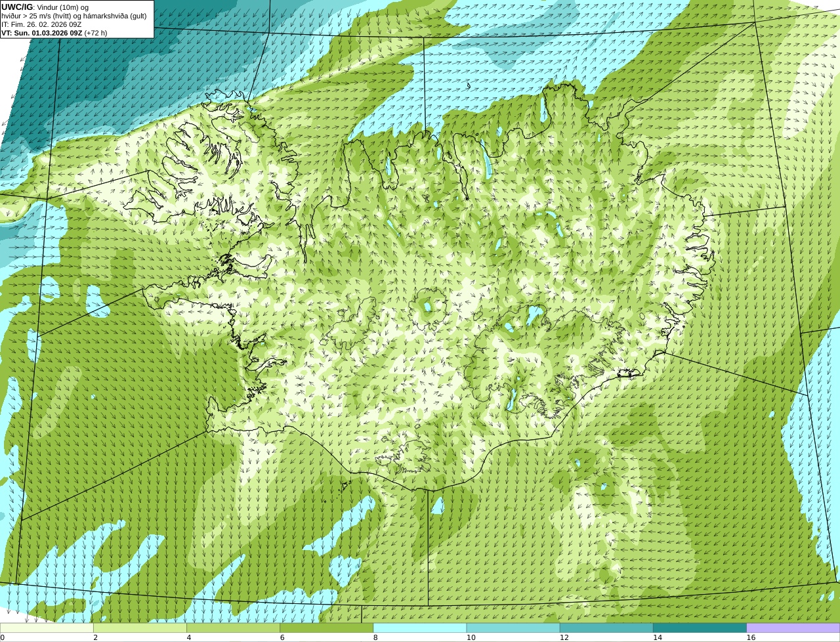The height and width of the screenshot is (642, 840).
Task: Click the legend value "4"
Action: coord(188,637)
